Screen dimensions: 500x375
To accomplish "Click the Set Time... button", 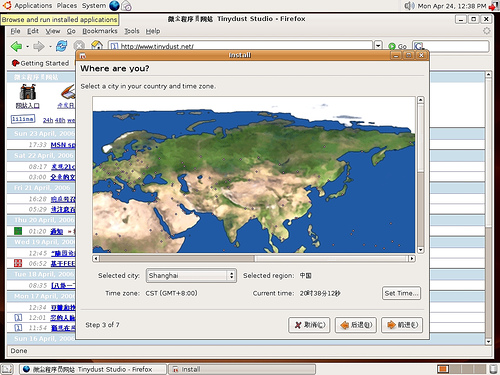I will (401, 293).
